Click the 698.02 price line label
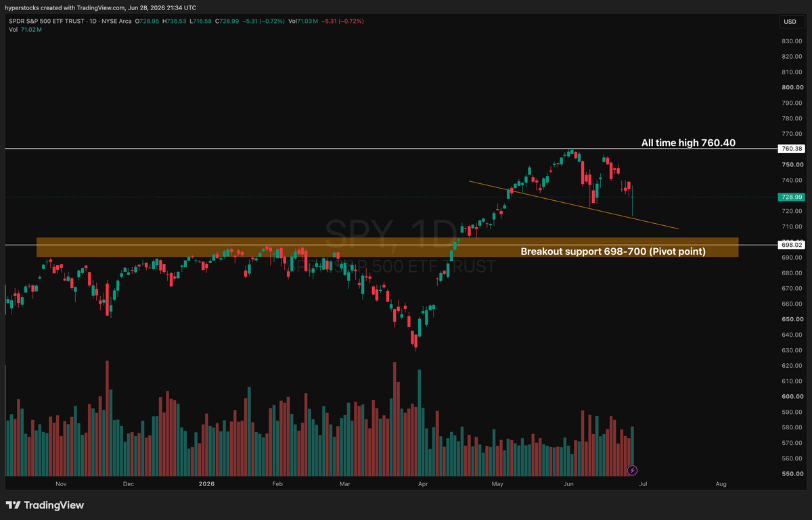Image resolution: width=812 pixels, height=520 pixels. (792, 245)
